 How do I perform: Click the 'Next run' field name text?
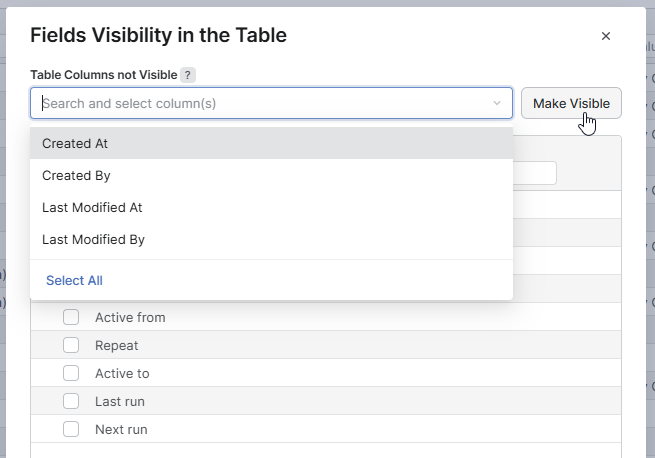(121, 429)
